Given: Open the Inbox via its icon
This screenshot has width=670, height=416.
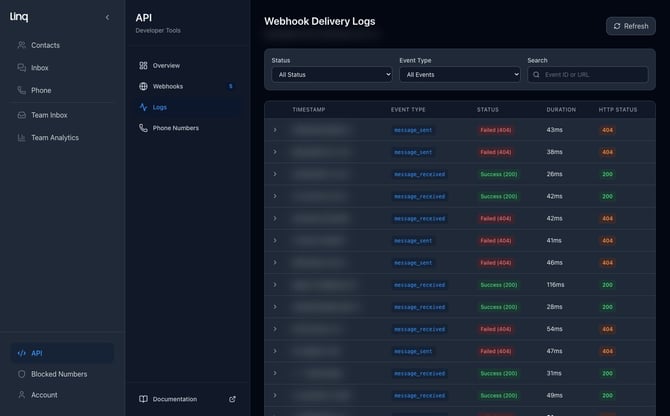Looking at the screenshot, I should [22, 68].
